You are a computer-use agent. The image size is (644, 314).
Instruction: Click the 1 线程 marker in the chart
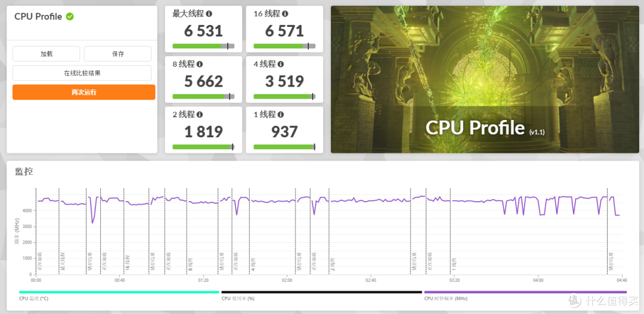tap(454, 263)
